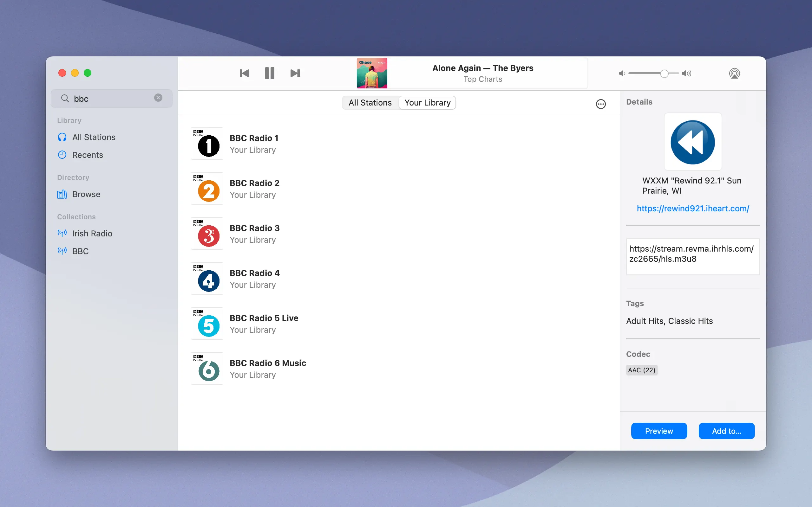812x507 pixels.
Task: Switch to the Your Library segment
Action: 427,103
